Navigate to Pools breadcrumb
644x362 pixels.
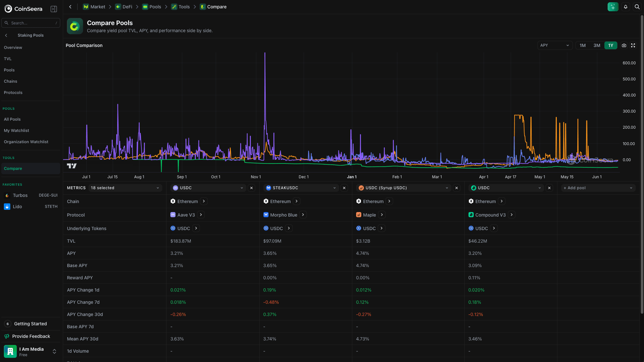coord(152,7)
